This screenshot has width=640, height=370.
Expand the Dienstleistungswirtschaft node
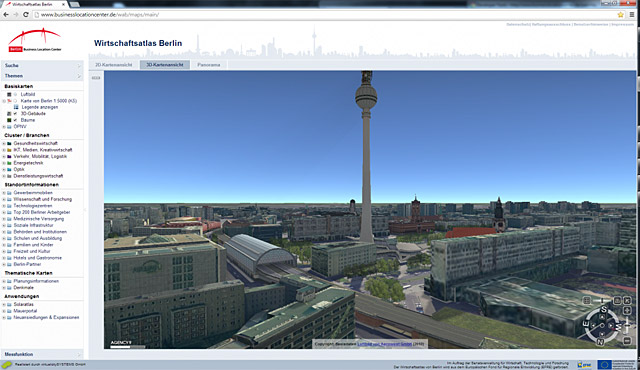(4, 176)
